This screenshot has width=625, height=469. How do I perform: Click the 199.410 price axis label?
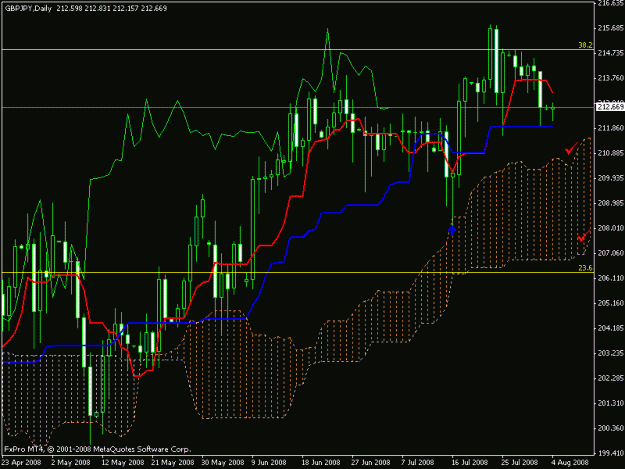click(x=611, y=453)
